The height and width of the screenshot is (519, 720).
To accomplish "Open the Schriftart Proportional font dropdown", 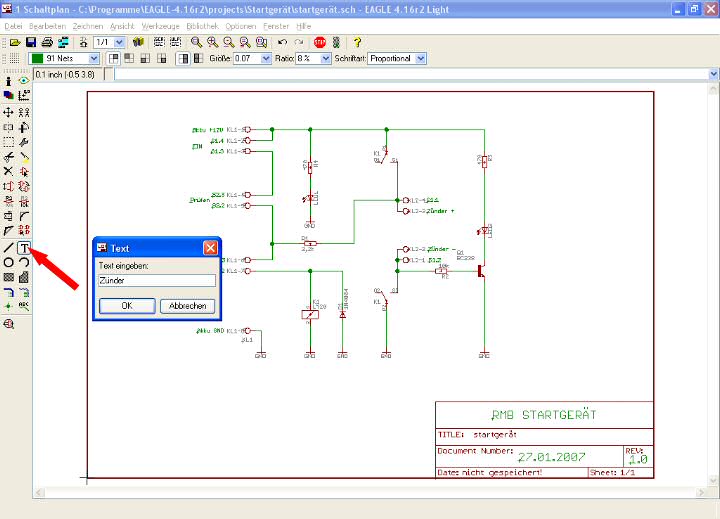I will click(421, 59).
